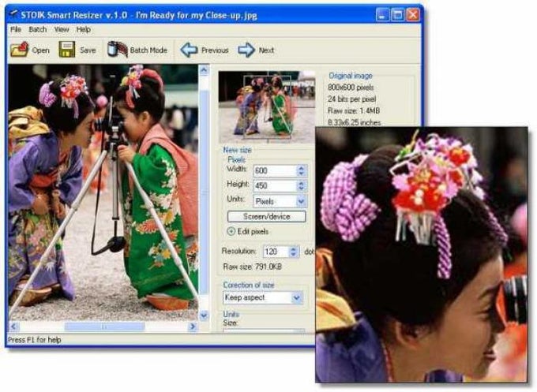The width and height of the screenshot is (537, 392).
Task: Click the horizontal scroll-right arrow
Action: (193, 327)
